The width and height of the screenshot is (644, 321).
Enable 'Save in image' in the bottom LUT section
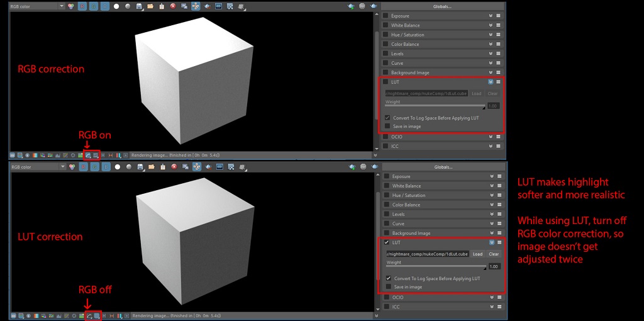(388, 287)
